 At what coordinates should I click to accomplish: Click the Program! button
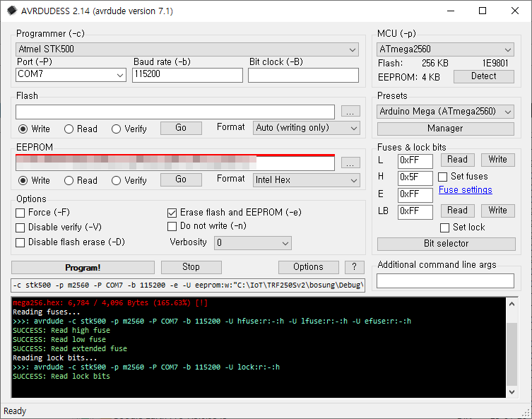(x=83, y=268)
